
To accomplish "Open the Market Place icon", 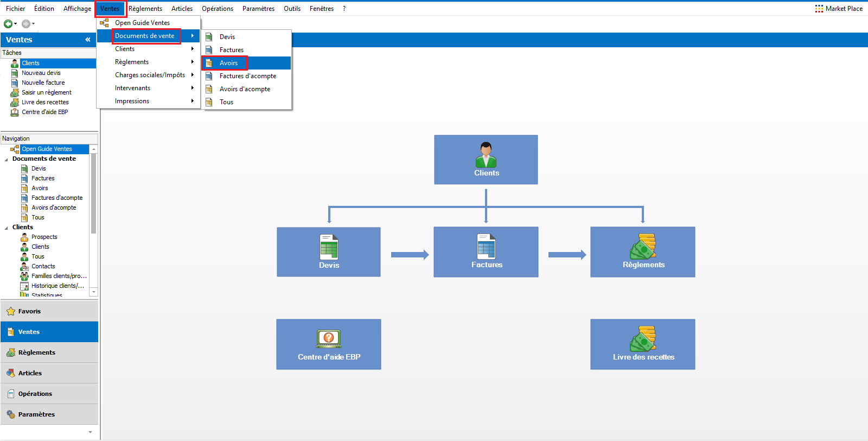I will click(819, 9).
